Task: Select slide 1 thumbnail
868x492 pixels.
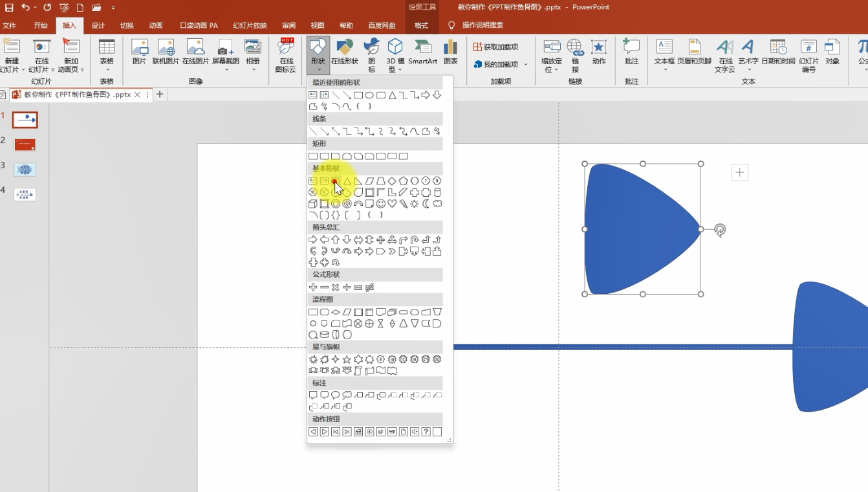Action: click(25, 120)
